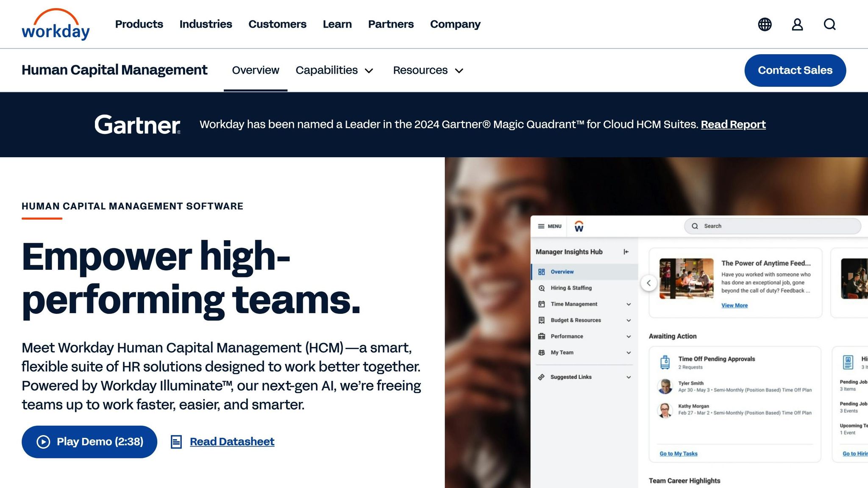Screen dimensions: 868x488
Task: Open the Read Datasheet link
Action: click(x=232, y=442)
